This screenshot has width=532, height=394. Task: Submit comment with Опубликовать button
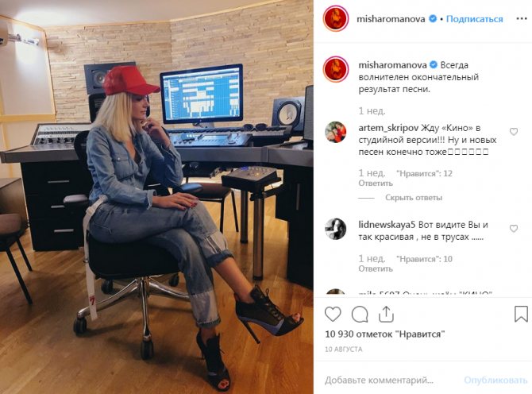(x=495, y=380)
